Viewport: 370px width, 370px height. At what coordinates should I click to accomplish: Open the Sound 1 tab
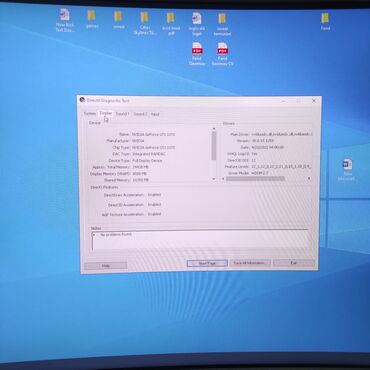tap(122, 114)
